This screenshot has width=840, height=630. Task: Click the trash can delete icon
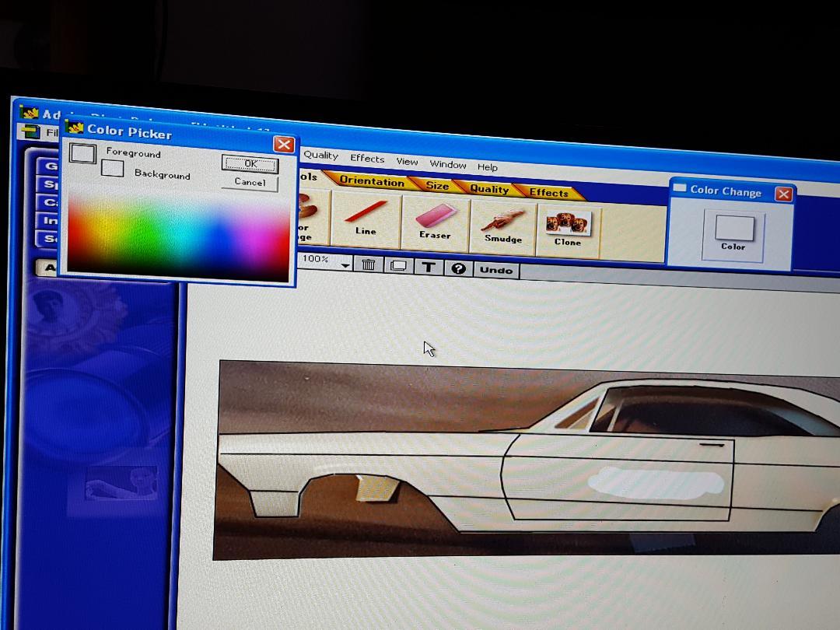368,264
